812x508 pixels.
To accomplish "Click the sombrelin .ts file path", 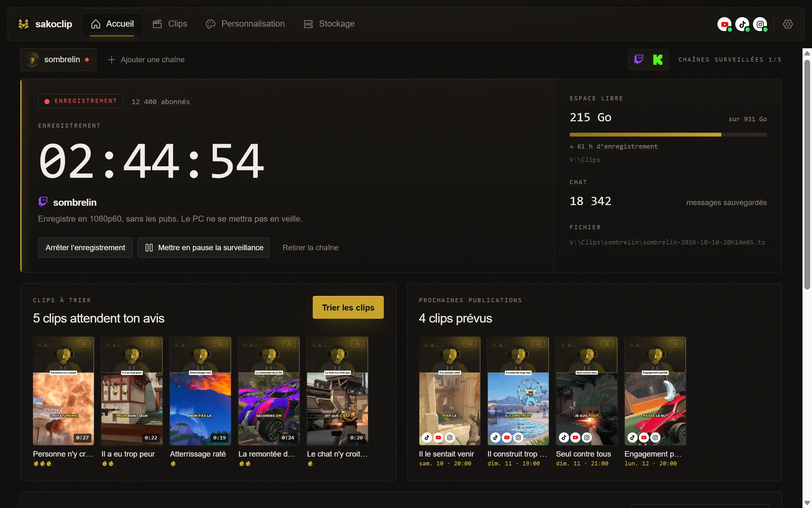I will [x=667, y=242].
